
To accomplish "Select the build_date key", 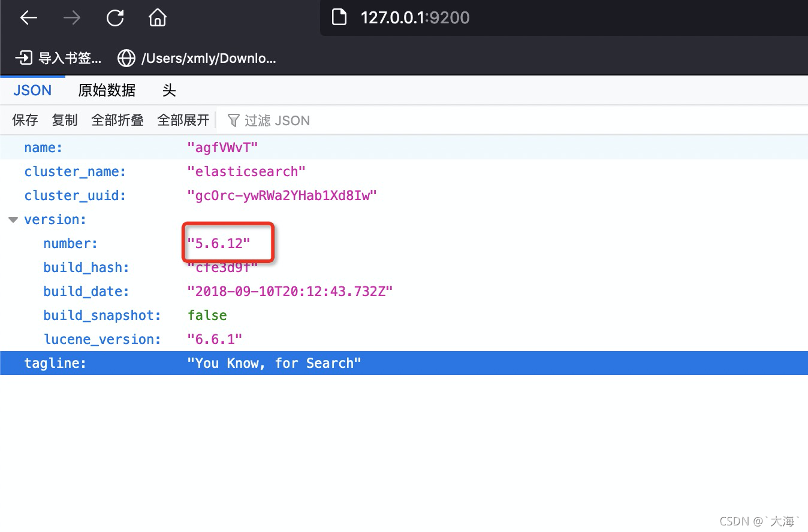I will tap(86, 291).
